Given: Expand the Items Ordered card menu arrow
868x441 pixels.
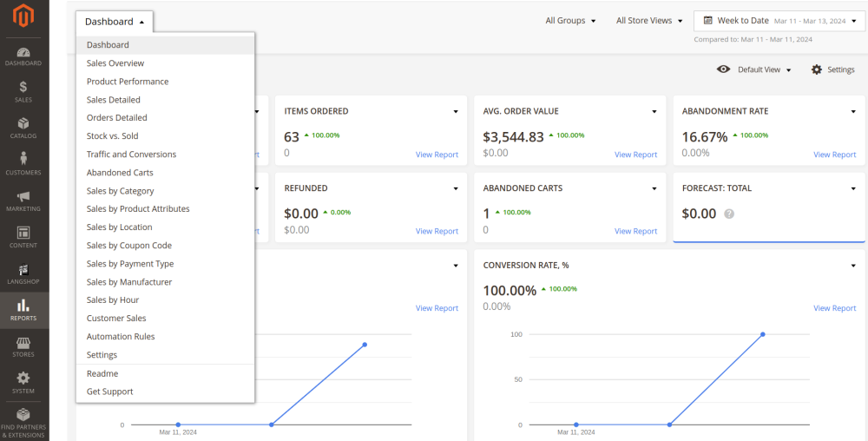Looking at the screenshot, I should 456,112.
